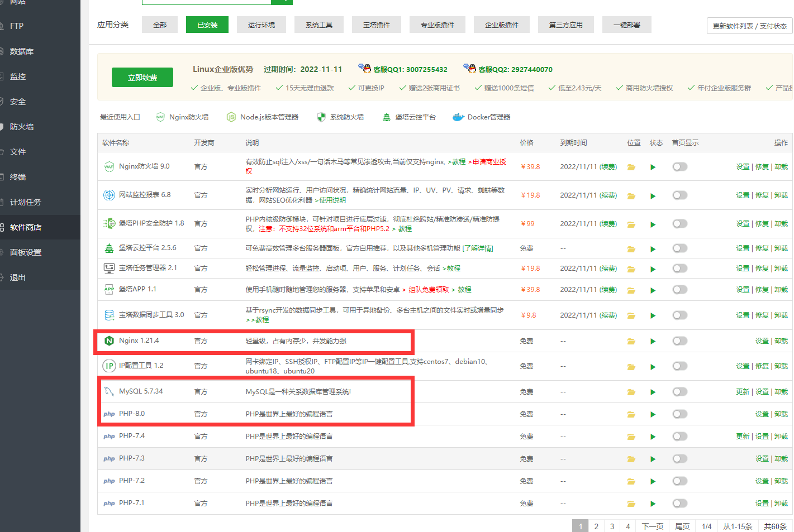This screenshot has width=794, height=532.
Task: Toggle homepage display for PHP-7.4
Action: coord(680,437)
